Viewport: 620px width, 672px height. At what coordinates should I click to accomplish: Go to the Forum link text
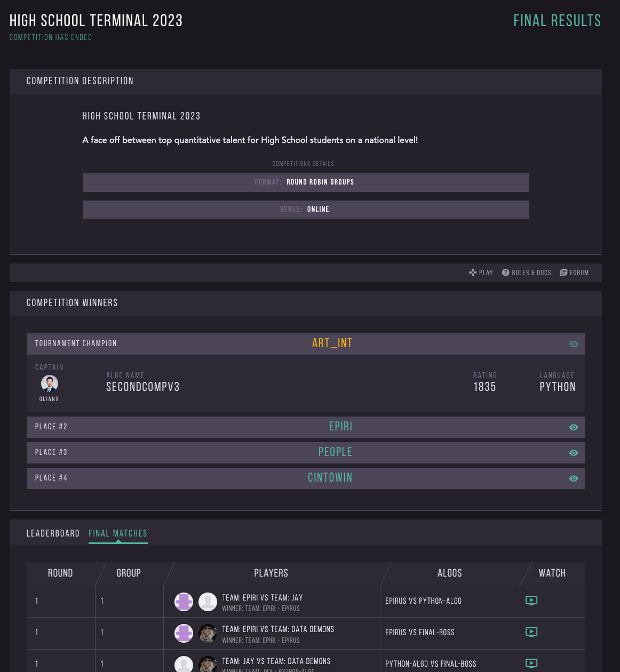[x=579, y=273]
